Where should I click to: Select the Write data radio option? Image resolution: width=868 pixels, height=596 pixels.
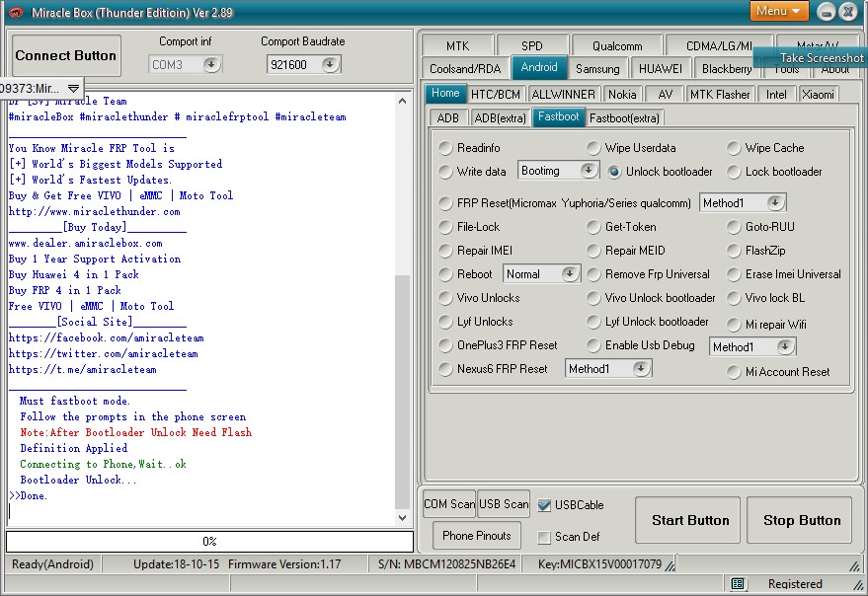click(445, 172)
